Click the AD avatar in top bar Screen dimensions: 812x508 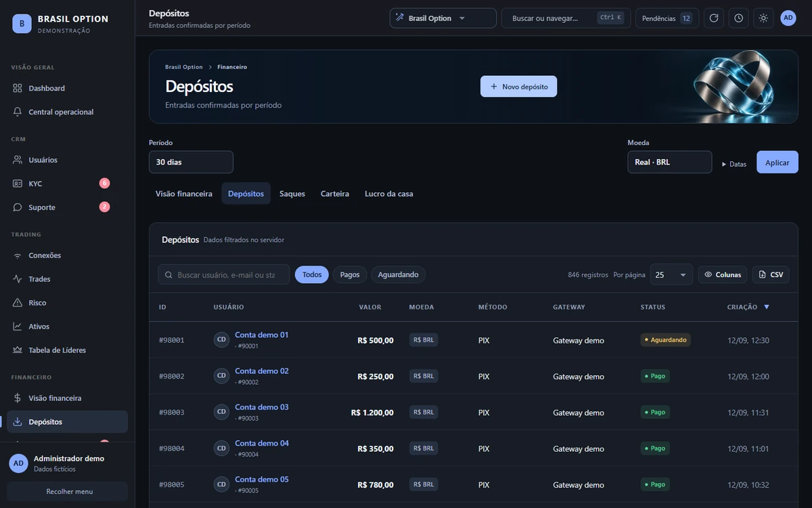(x=788, y=18)
